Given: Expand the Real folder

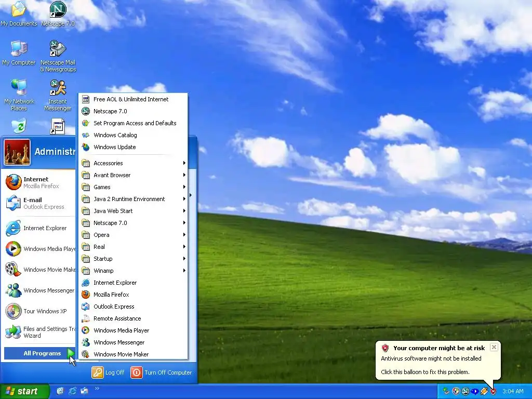Looking at the screenshot, I should click(133, 247).
